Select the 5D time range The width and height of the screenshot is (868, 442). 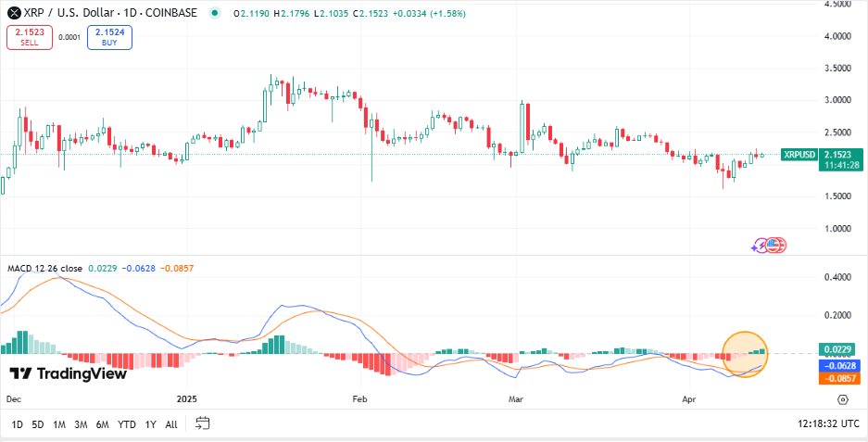(x=38, y=424)
